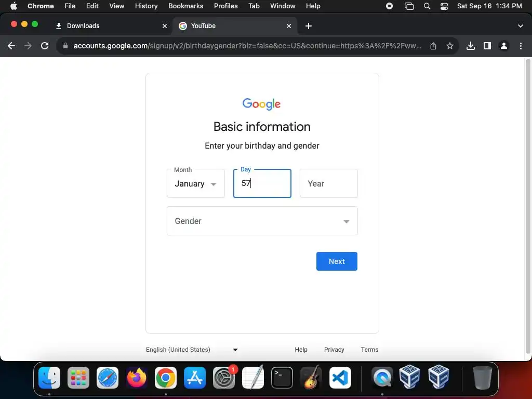Open the language selector English (United States)

(192, 350)
